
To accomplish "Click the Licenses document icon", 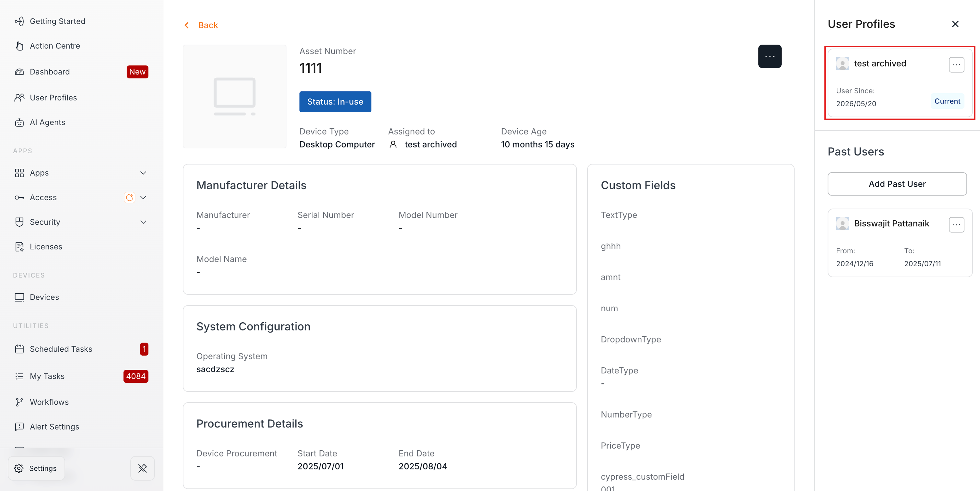I will coord(19,247).
